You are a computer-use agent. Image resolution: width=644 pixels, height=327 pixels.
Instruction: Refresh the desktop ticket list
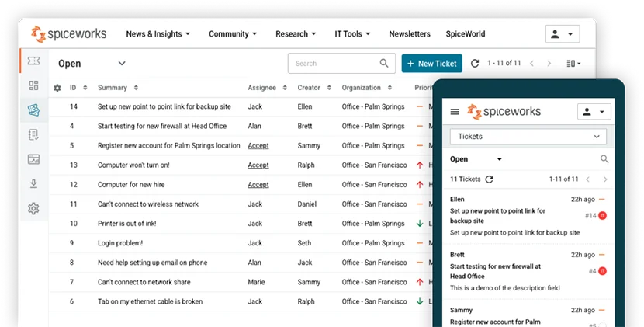point(475,64)
